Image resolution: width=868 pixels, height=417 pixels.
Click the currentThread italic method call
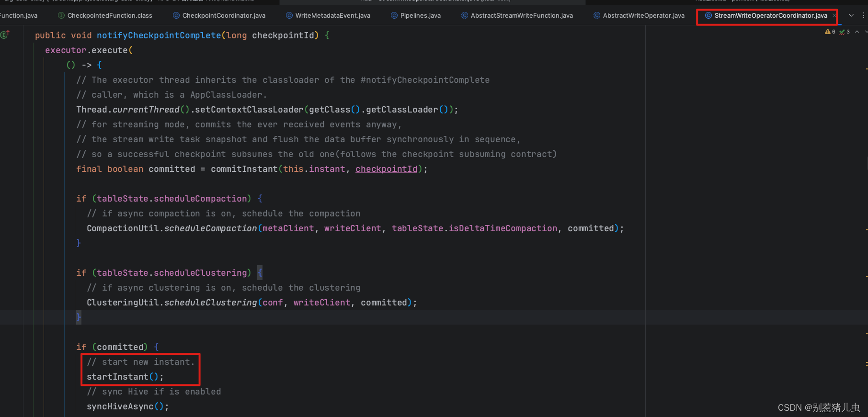146,110
